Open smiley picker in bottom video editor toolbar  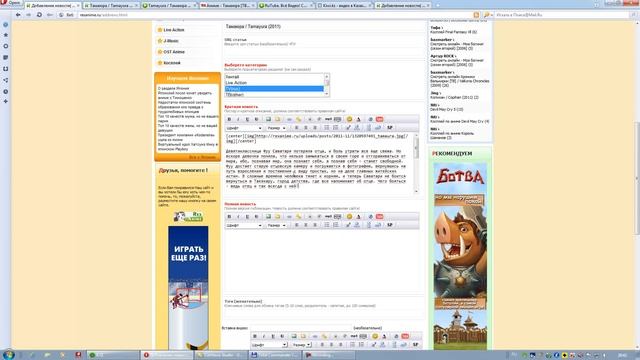tap(375, 336)
